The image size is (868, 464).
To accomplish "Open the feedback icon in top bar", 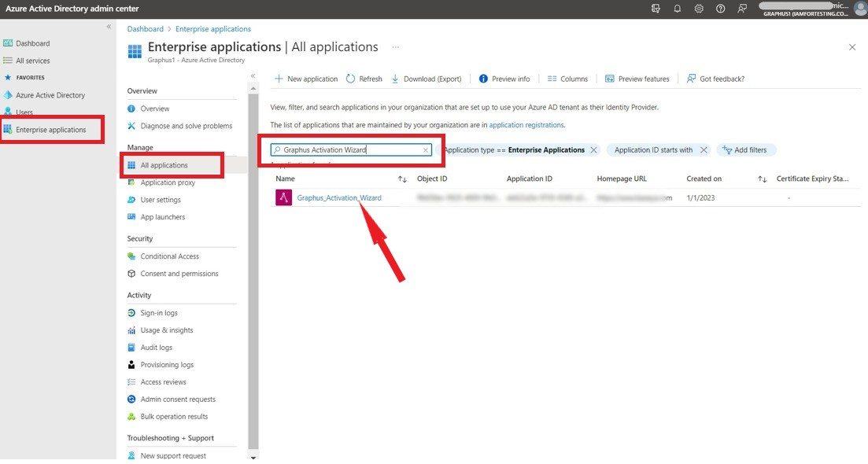I will [742, 9].
